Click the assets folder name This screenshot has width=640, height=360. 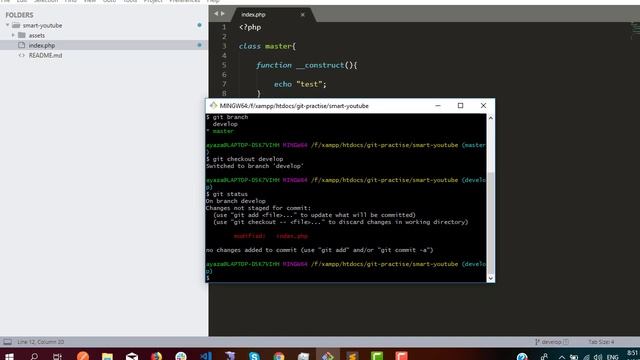tap(37, 36)
